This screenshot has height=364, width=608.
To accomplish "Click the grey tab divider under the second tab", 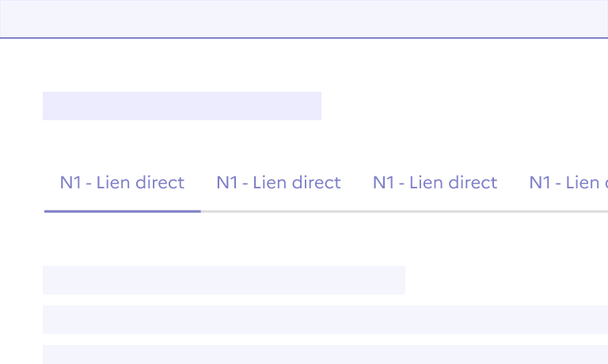I will 279,211.
